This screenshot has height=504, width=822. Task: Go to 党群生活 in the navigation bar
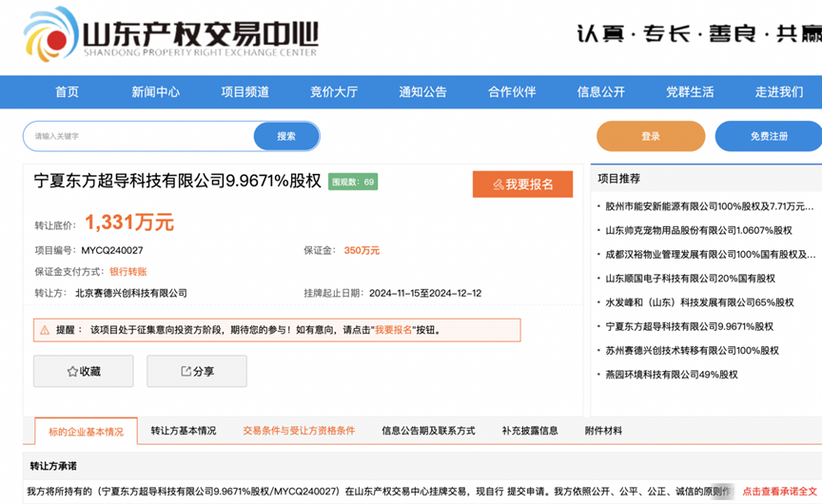click(x=690, y=92)
